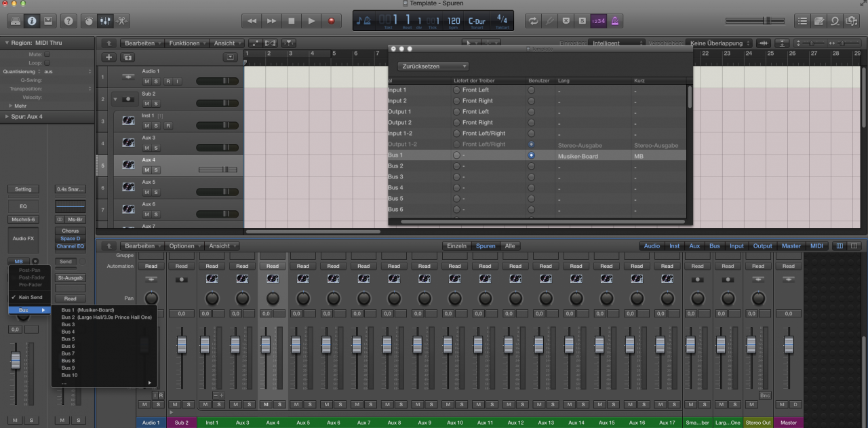This screenshot has width=868, height=428.
Task: Open the Zurücksetzen dropdown
Action: point(433,66)
